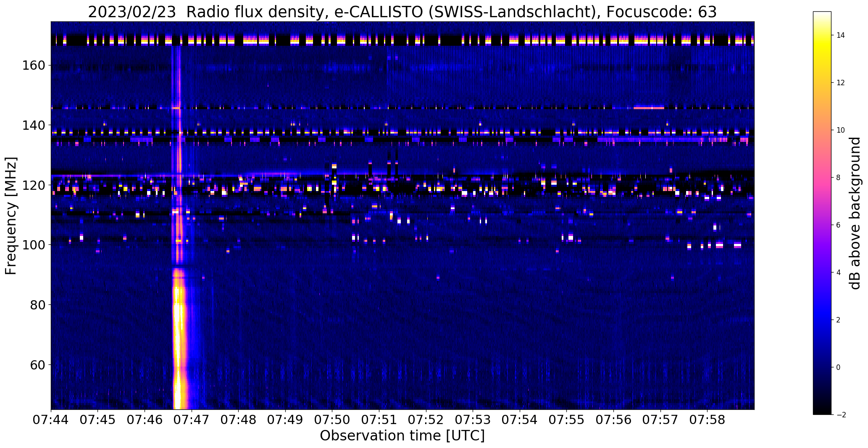Click the 07:47 time tick label
Screen dimensions: 868x448
click(x=192, y=420)
